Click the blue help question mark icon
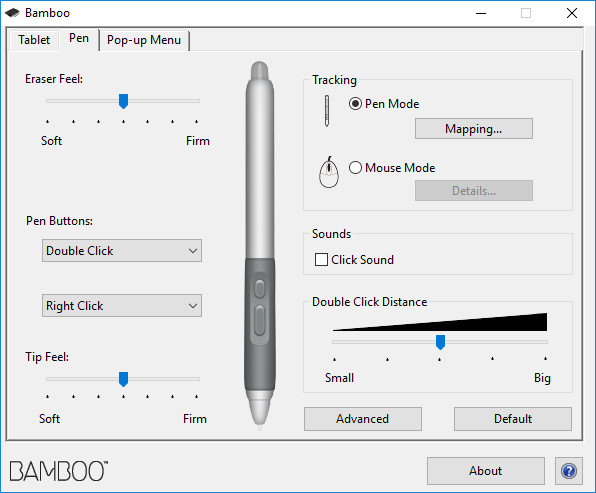The height and width of the screenshot is (493, 596). [569, 471]
